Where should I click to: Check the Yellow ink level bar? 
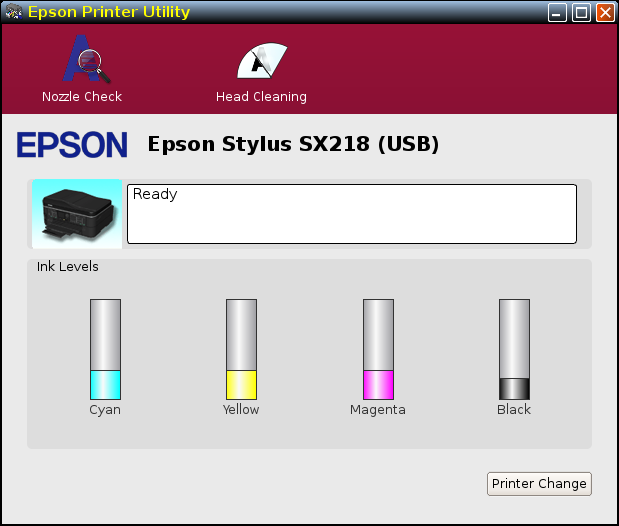(x=241, y=349)
